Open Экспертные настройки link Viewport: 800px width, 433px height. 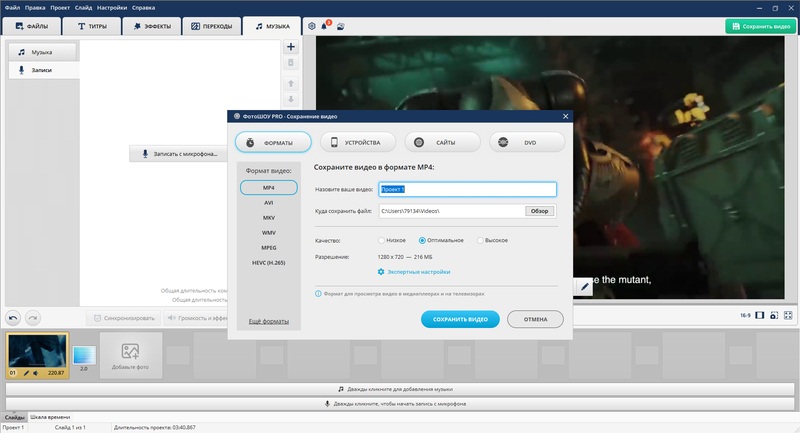(419, 272)
